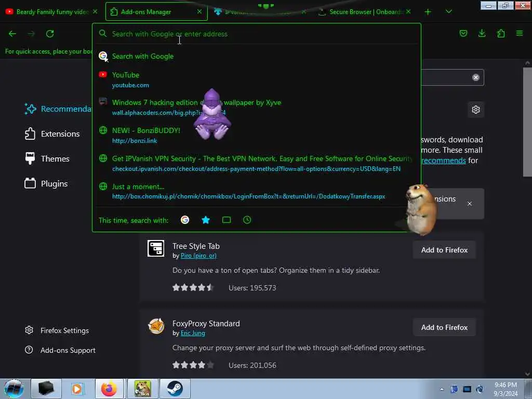Open the hamburger application menu
The image size is (532, 399).
click(520, 33)
